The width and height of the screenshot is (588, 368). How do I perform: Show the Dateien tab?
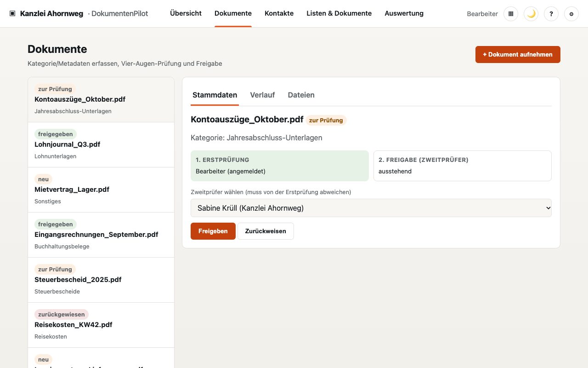301,95
